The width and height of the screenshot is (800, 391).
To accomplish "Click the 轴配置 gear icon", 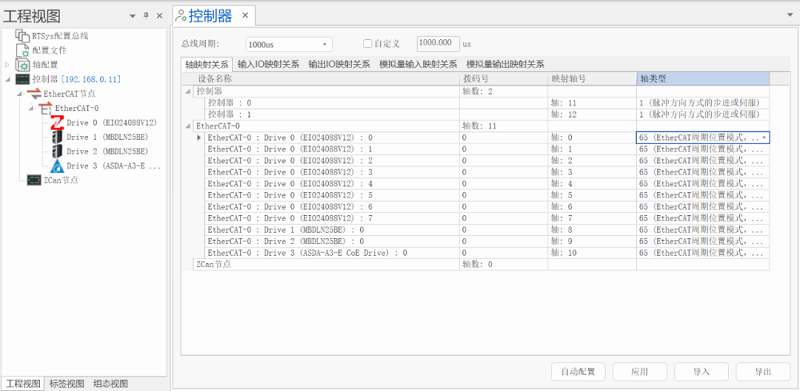I will pyautogui.click(x=22, y=65).
